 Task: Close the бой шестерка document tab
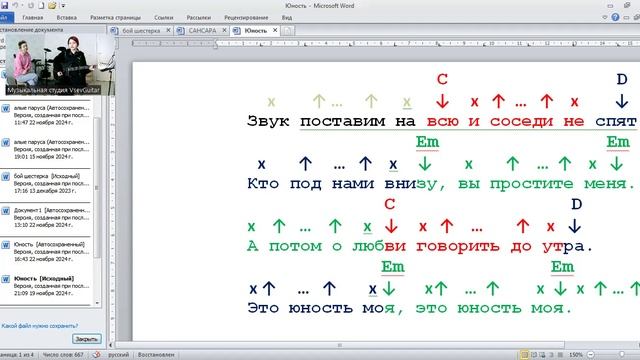168,30
